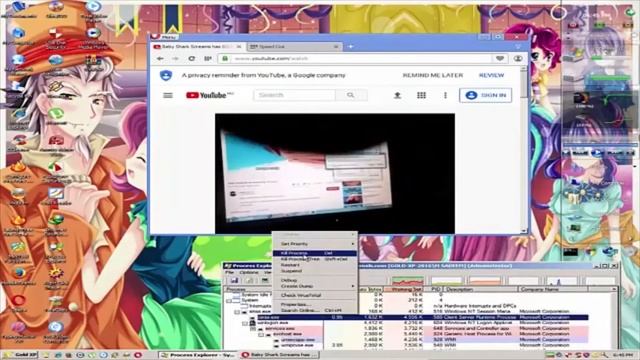Image resolution: width=640 pixels, height=360 pixels.
Task: Sort by the Description column header
Action: tap(481, 289)
